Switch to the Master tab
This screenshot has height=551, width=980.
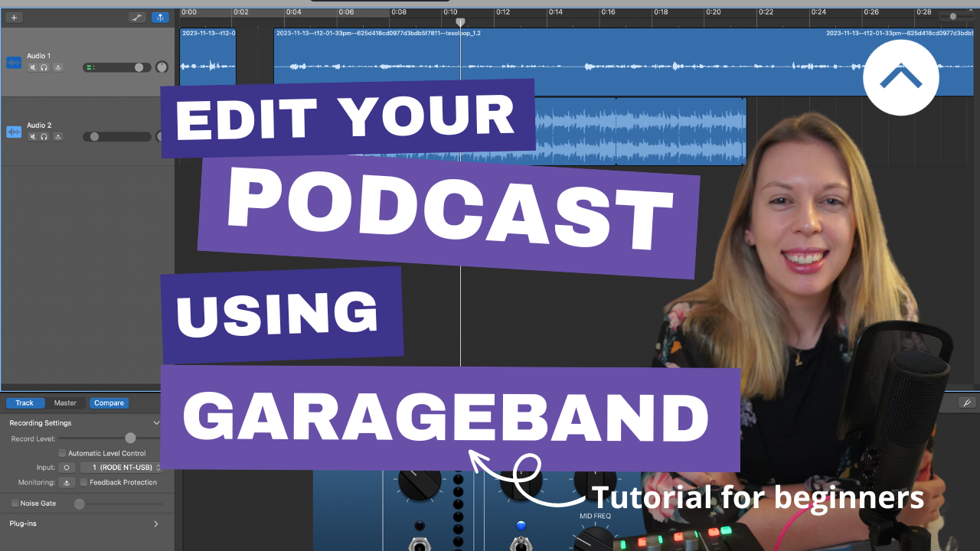pos(65,403)
